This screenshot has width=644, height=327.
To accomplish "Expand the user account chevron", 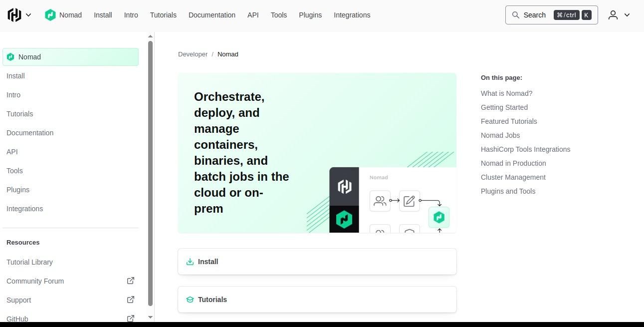I will 627,15.
